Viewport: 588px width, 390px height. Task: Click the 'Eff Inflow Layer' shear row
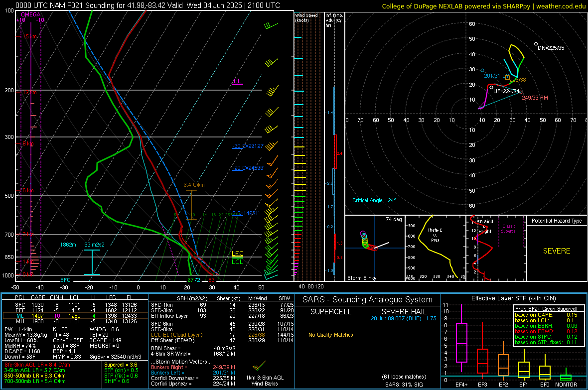(222, 316)
